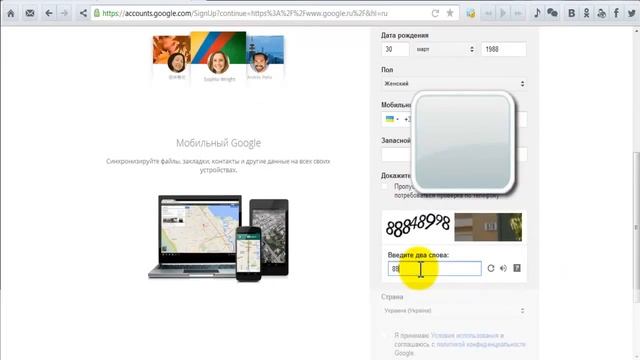Refresh the captcha with the circular arrow

(491, 268)
